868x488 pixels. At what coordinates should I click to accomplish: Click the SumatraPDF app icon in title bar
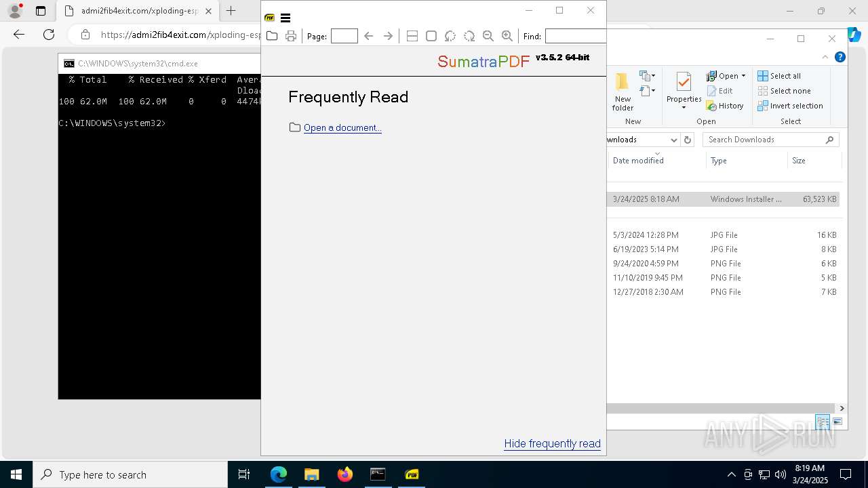coord(270,18)
